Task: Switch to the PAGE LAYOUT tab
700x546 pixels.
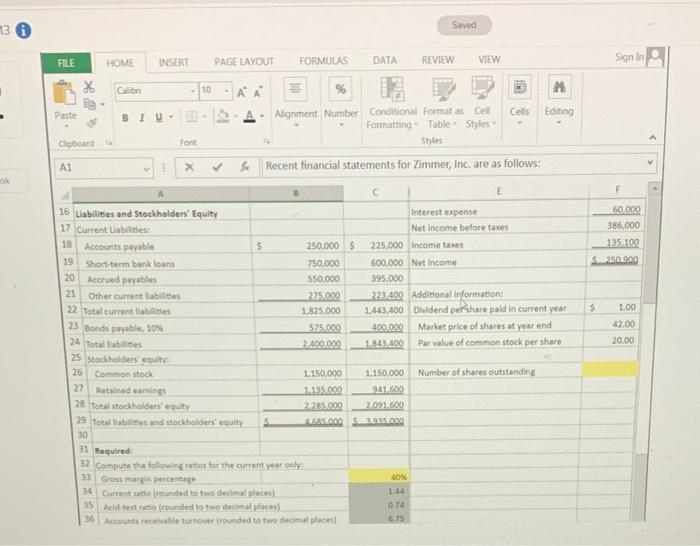Action: (x=244, y=62)
